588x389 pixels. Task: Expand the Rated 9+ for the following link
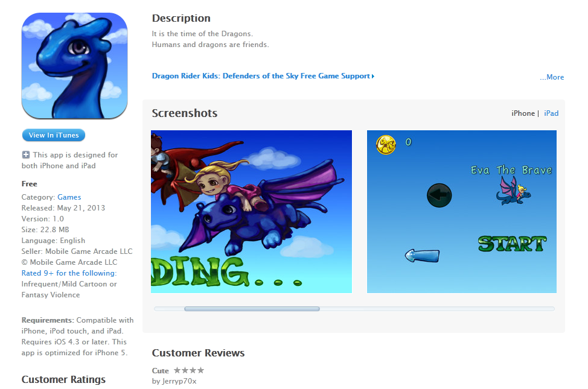(69, 273)
